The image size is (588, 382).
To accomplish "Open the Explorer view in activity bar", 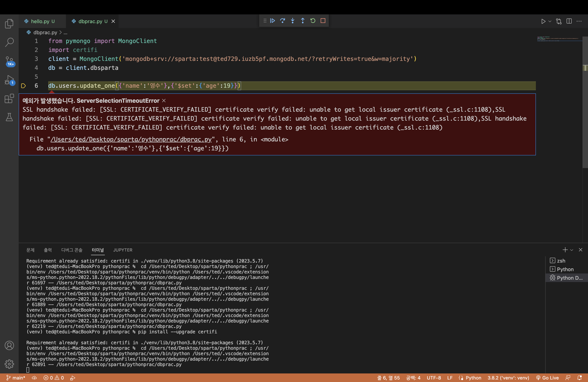I will pos(9,24).
